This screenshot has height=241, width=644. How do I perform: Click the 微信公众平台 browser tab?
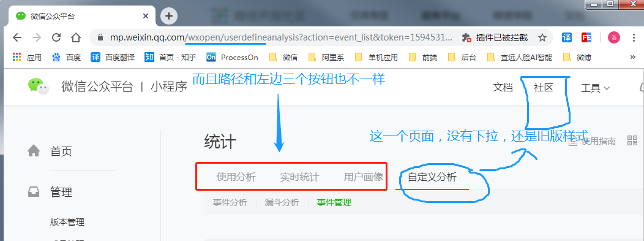[x=82, y=17]
